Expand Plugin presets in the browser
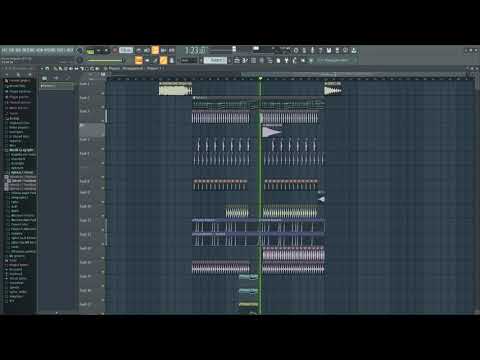The height and width of the screenshot is (360, 480). point(17,97)
